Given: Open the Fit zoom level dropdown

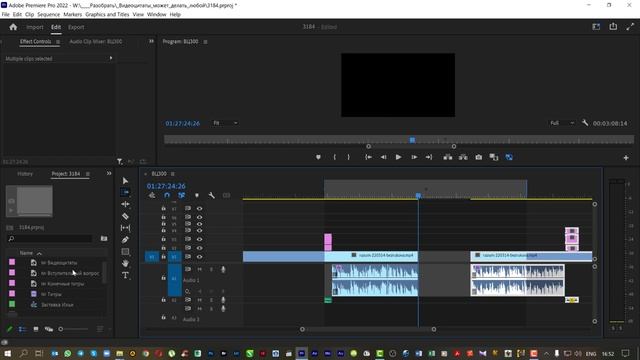Looking at the screenshot, I should tap(225, 123).
